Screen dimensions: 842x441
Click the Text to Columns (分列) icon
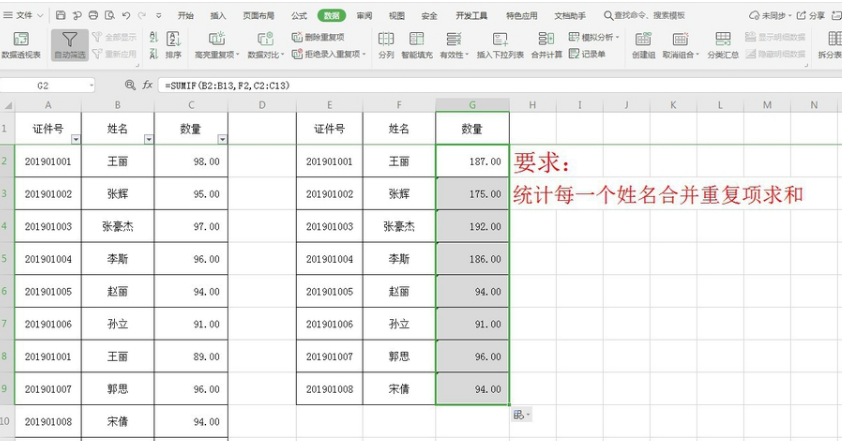[386, 39]
